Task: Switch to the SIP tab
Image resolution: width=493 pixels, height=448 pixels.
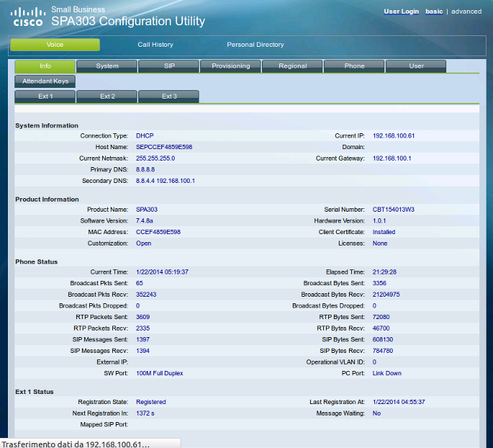Action: coord(169,66)
